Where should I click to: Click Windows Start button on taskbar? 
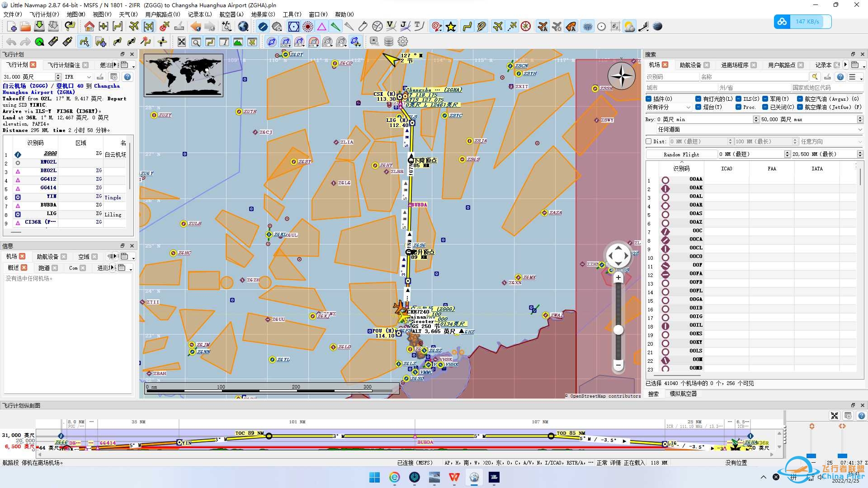pos(374,477)
